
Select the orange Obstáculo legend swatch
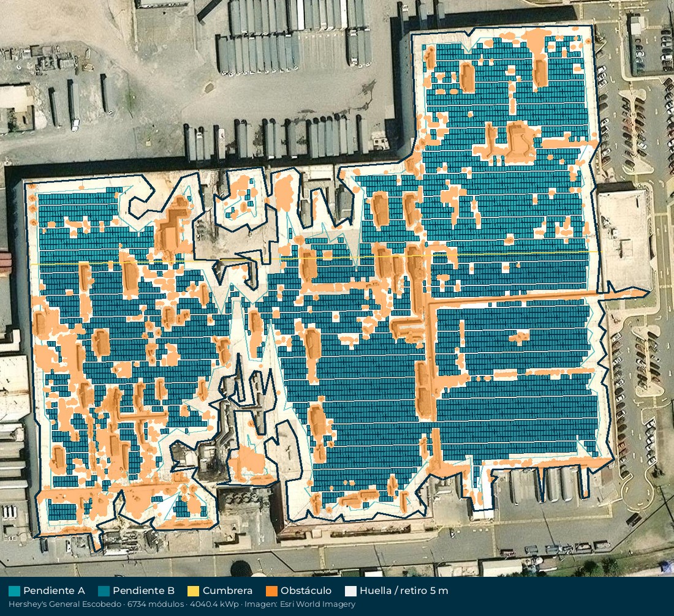[271, 591]
